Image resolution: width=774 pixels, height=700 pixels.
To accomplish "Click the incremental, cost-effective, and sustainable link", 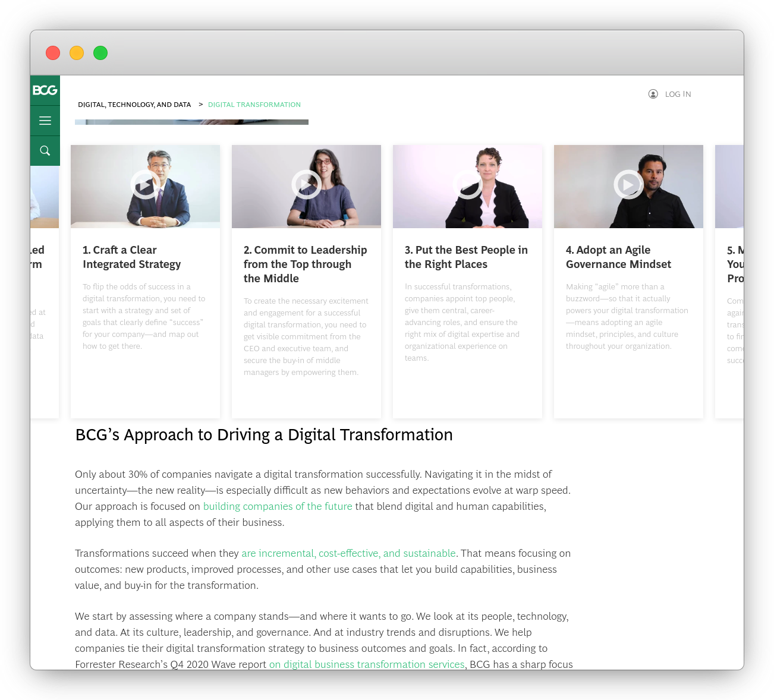I will (x=348, y=553).
